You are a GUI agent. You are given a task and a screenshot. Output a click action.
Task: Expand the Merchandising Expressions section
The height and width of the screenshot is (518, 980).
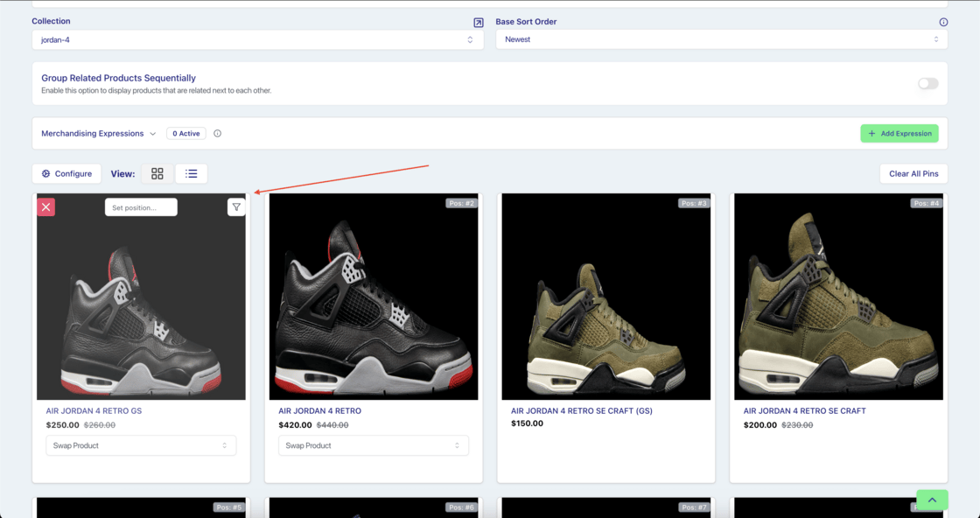coord(99,133)
